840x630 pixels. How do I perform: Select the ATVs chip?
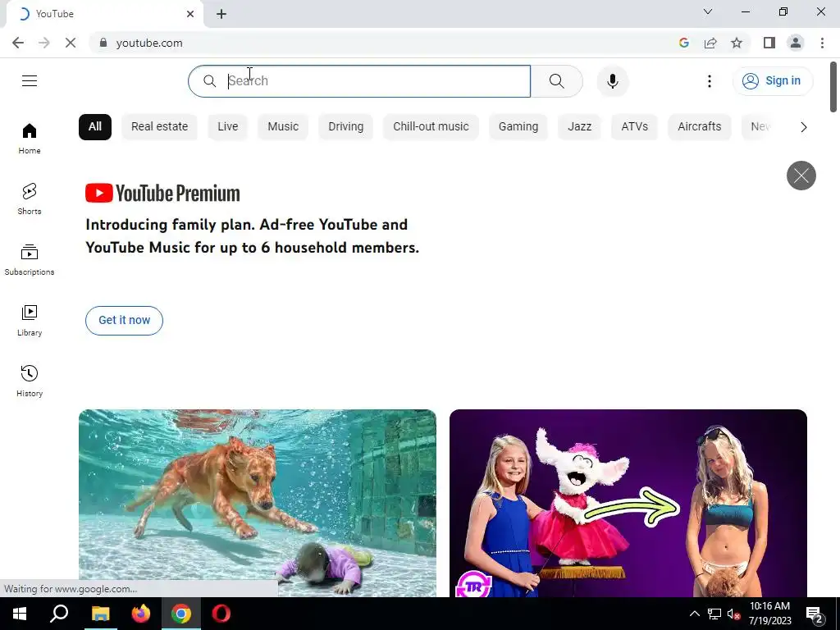[634, 127]
